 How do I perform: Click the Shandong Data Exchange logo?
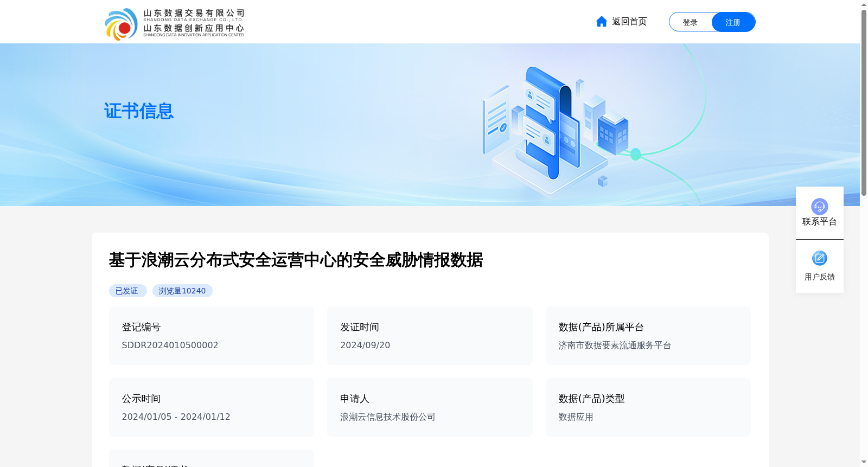pos(174,23)
